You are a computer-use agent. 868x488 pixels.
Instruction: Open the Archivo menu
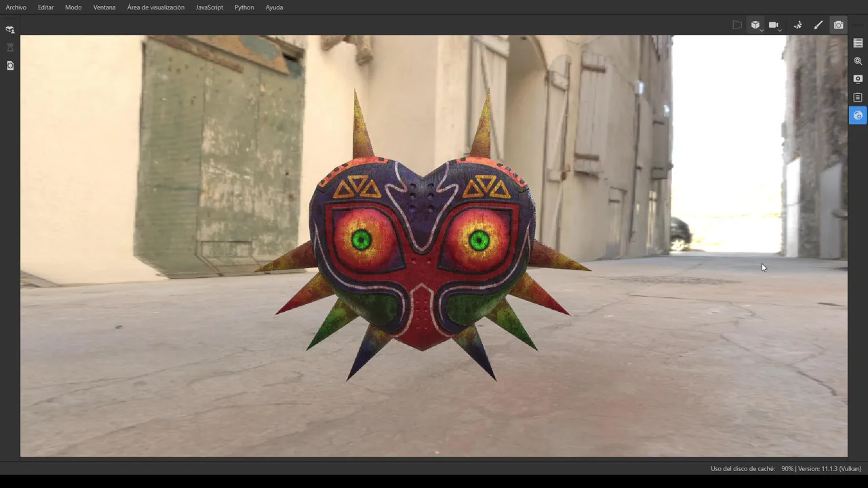pyautogui.click(x=16, y=7)
